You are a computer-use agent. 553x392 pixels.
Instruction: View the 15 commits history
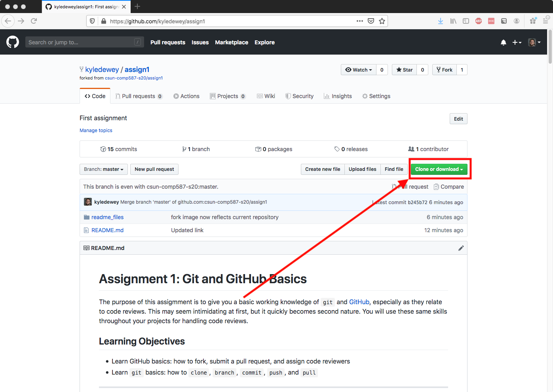[119, 149]
